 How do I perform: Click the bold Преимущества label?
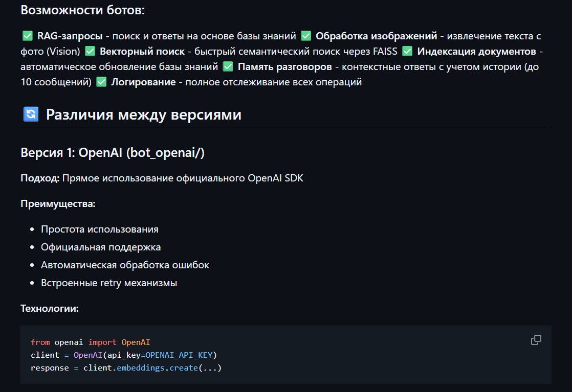pos(58,204)
